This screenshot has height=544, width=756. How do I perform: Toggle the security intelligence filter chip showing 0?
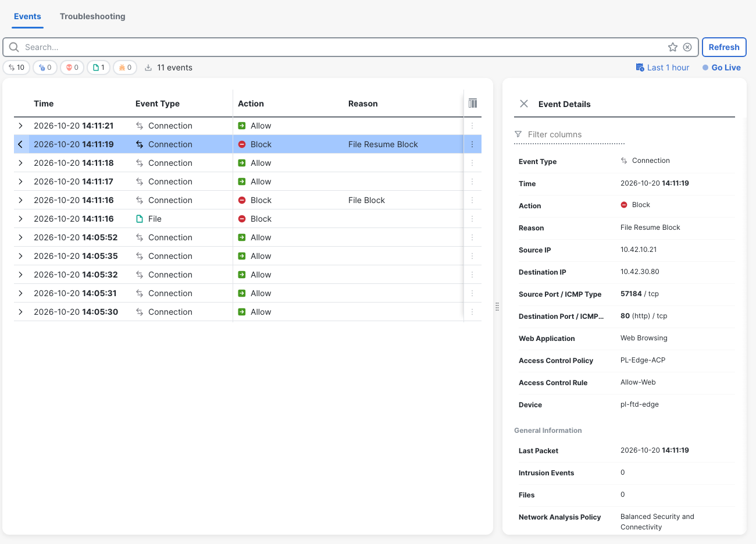pyautogui.click(x=45, y=67)
